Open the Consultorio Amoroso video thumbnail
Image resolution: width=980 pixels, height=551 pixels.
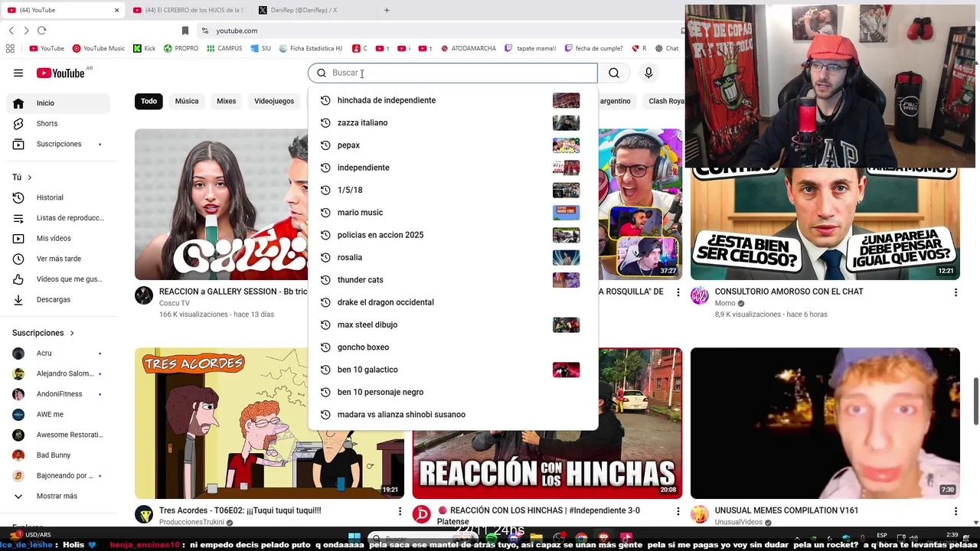(825, 222)
